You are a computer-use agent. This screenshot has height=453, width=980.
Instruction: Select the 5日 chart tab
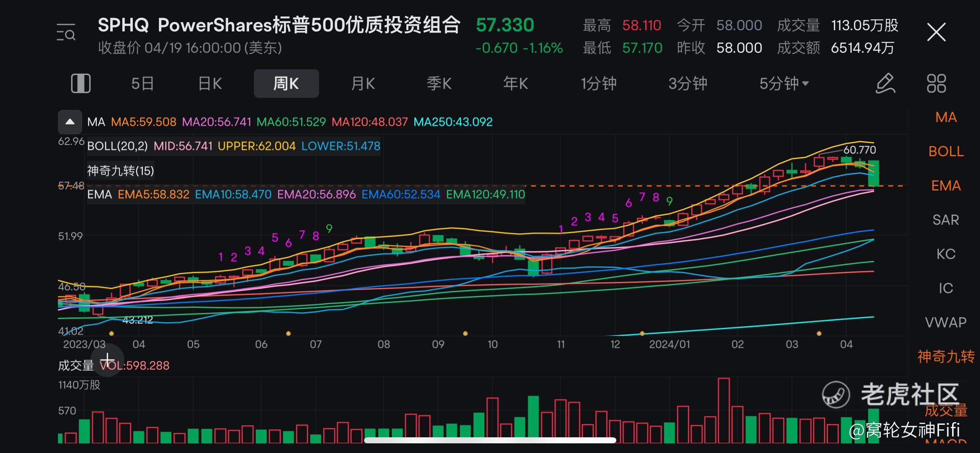click(x=142, y=83)
